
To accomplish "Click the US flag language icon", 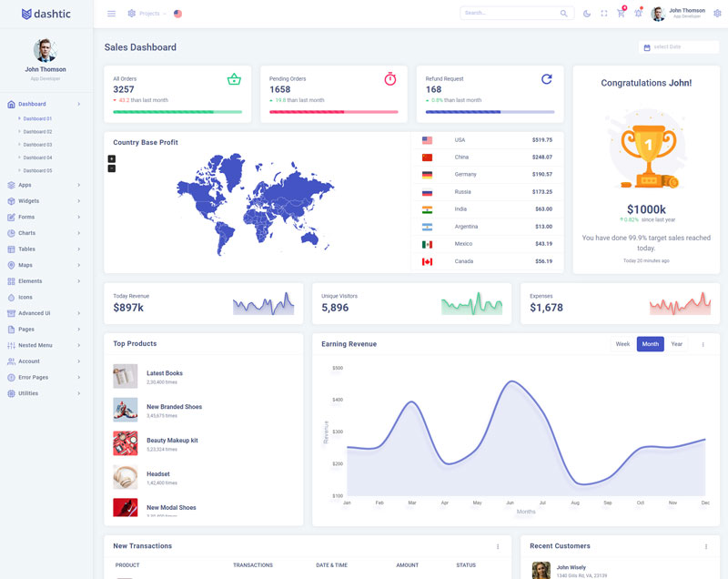I will pyautogui.click(x=177, y=14).
